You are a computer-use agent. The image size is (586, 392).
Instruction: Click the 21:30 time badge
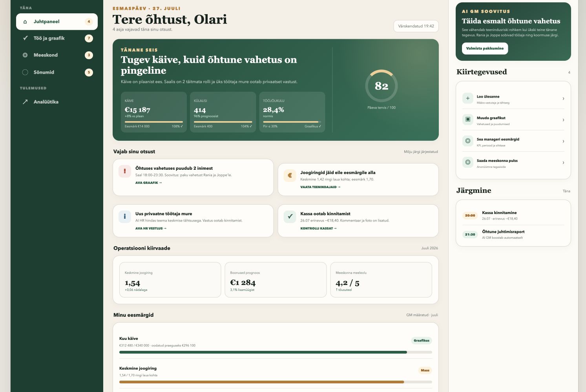(470, 234)
